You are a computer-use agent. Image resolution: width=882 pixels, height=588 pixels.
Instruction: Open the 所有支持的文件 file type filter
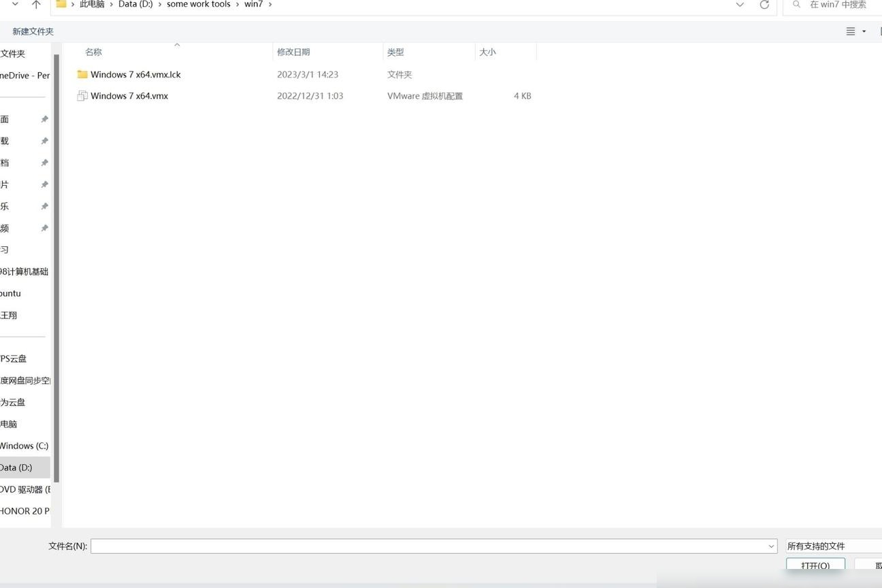point(834,546)
